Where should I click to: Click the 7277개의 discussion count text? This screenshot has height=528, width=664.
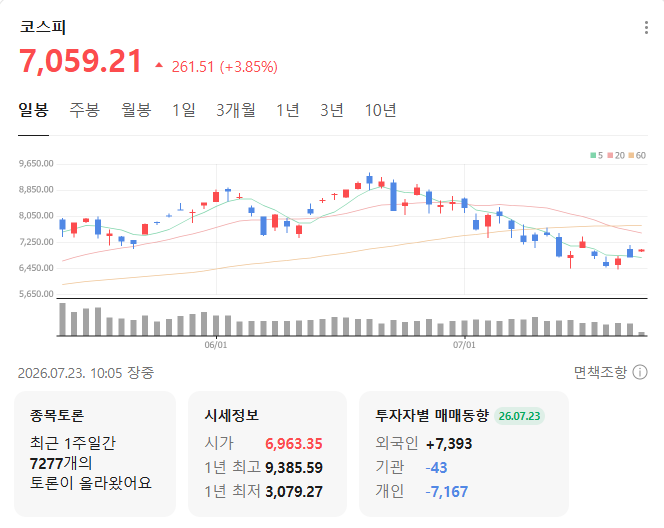(61, 463)
